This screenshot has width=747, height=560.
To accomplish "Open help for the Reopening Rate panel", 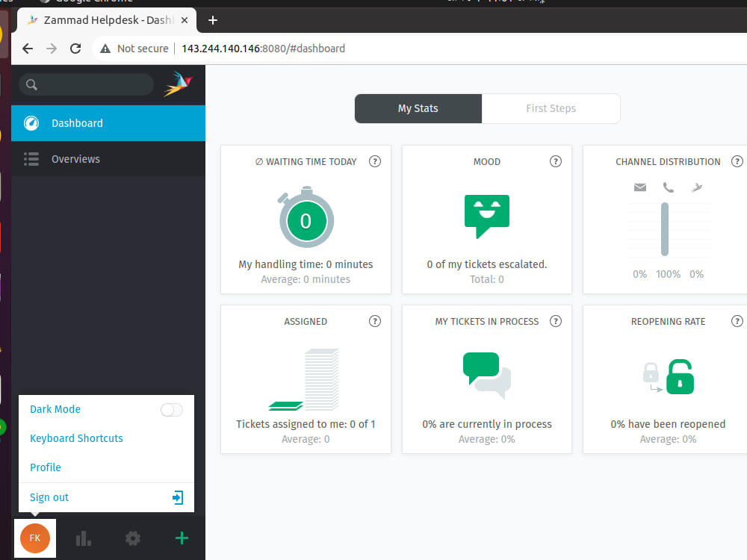I will point(737,321).
